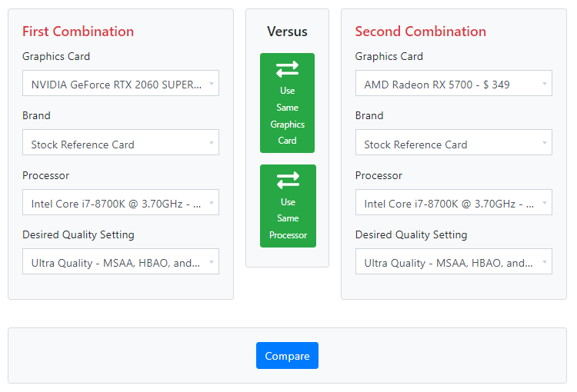Expand Second Combination Brand dropdown
The height and width of the screenshot is (392, 577).
click(x=453, y=142)
